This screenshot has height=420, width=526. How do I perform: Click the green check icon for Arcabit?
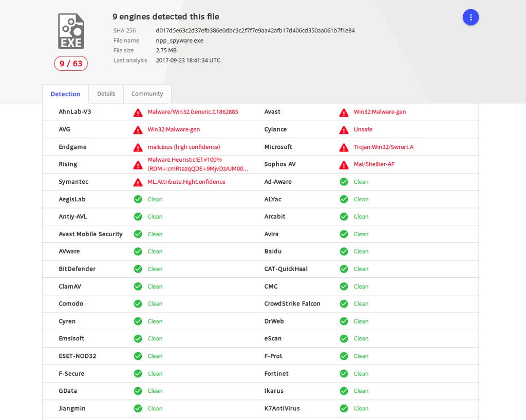pyautogui.click(x=344, y=217)
